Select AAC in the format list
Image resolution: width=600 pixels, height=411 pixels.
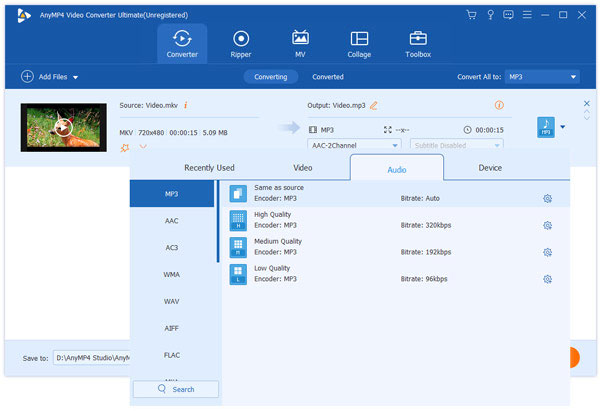point(172,221)
